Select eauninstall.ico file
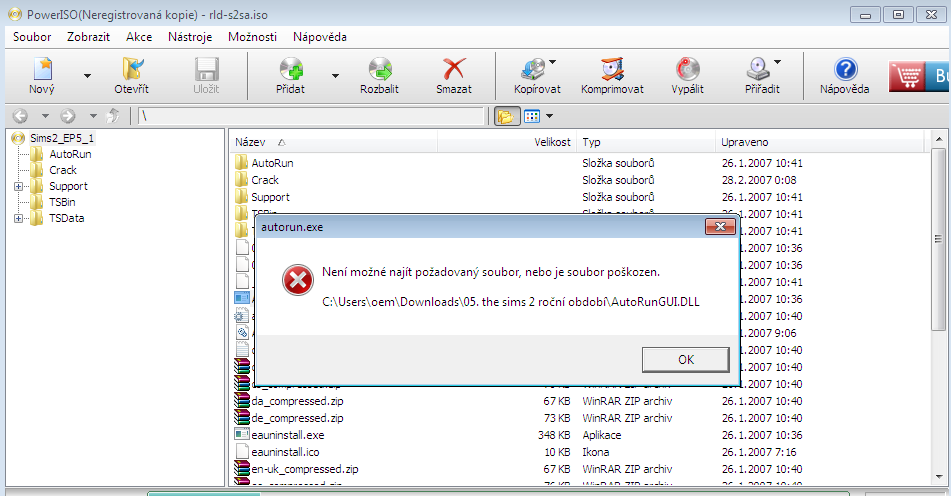Image resolution: width=951 pixels, height=496 pixels. click(x=285, y=452)
